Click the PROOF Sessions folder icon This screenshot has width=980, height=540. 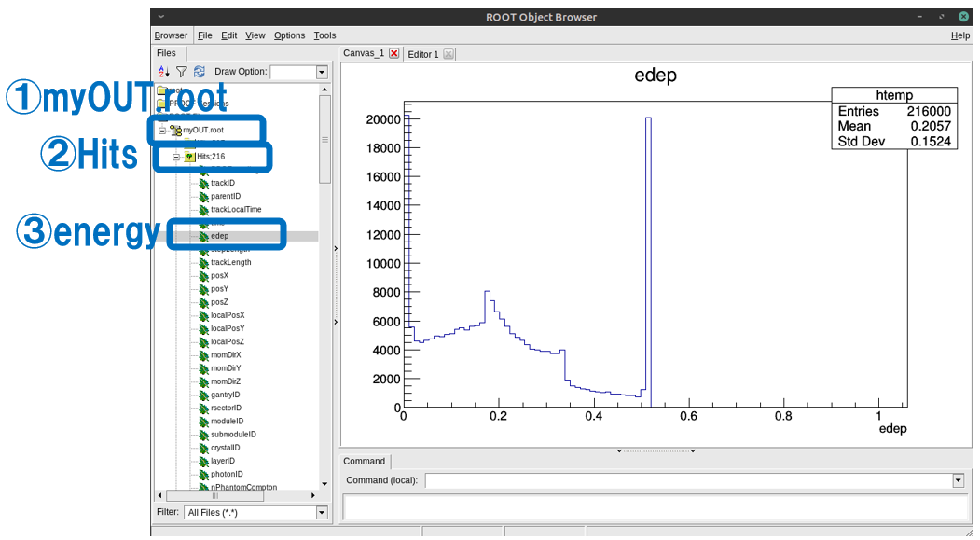(x=162, y=104)
